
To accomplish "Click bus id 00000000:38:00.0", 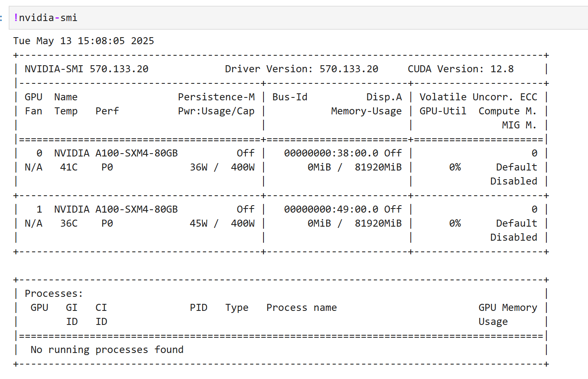I will [x=331, y=153].
